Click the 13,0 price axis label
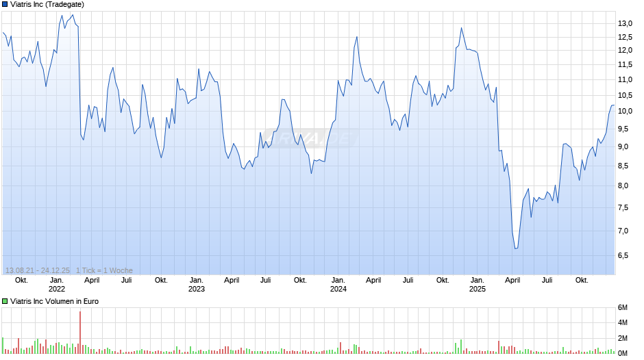644x360 pixels. coord(625,24)
